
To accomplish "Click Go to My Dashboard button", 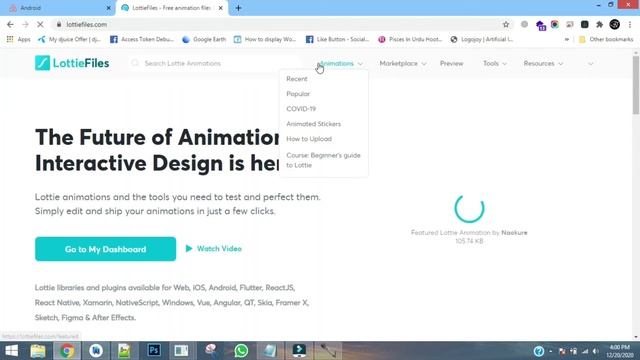I will [105, 249].
